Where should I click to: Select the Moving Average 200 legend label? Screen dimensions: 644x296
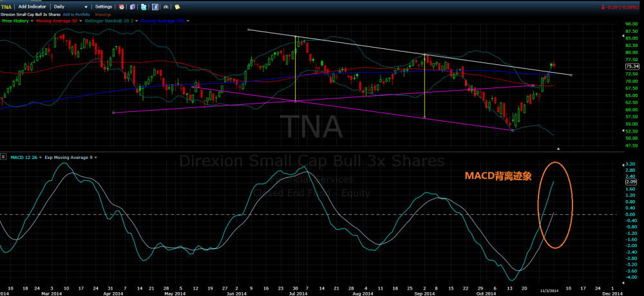point(163,21)
